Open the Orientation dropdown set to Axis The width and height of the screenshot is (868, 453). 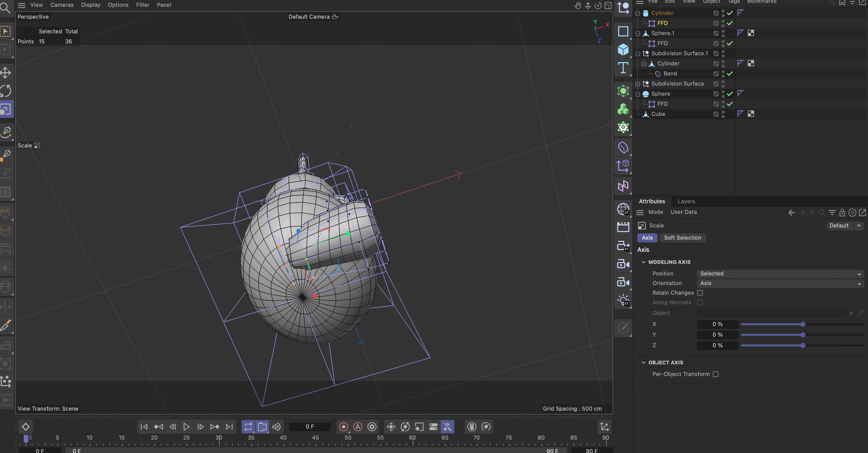click(x=780, y=283)
